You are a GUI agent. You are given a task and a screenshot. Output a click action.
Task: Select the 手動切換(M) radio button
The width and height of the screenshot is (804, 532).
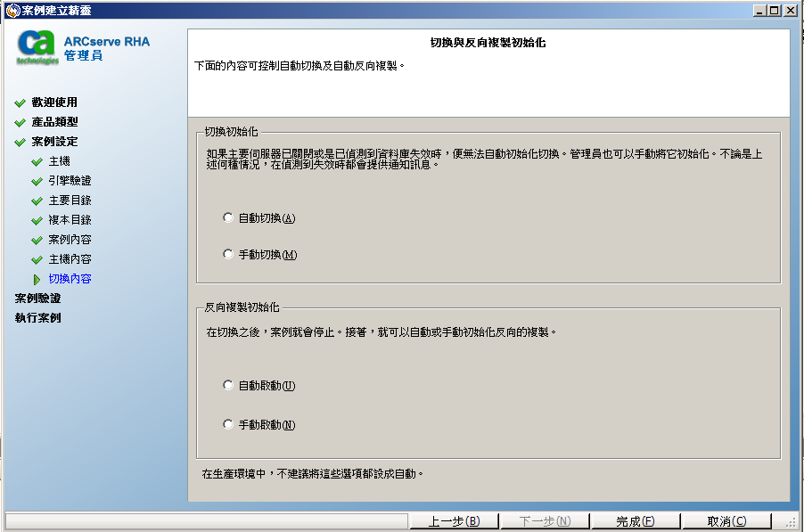click(228, 254)
